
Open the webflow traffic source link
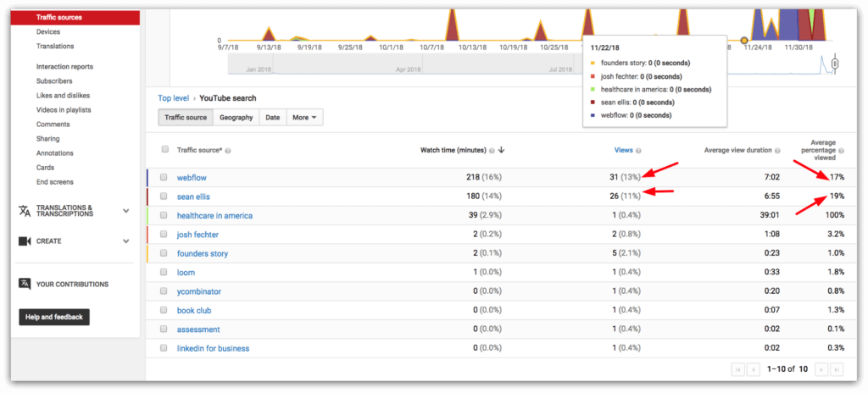coord(192,178)
